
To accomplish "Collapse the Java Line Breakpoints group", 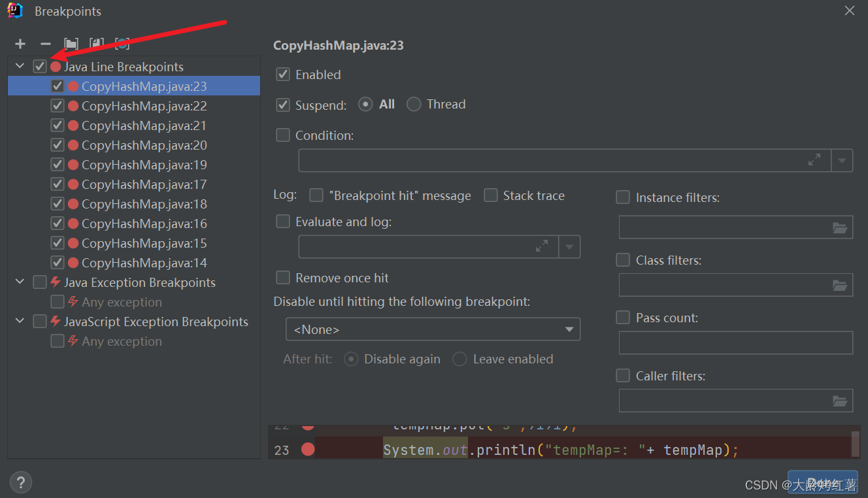I will (x=20, y=67).
